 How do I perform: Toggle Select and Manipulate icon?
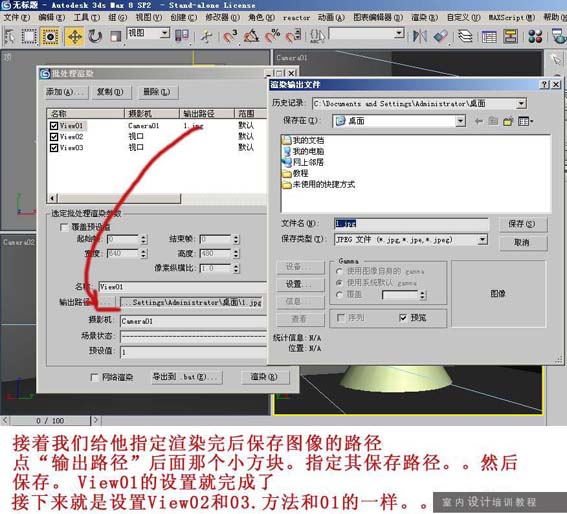pos(206,37)
